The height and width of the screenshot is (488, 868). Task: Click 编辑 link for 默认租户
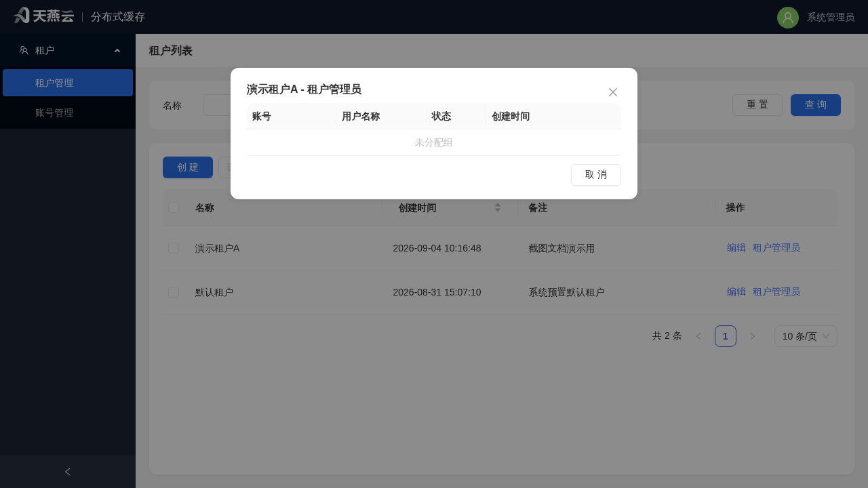point(736,292)
